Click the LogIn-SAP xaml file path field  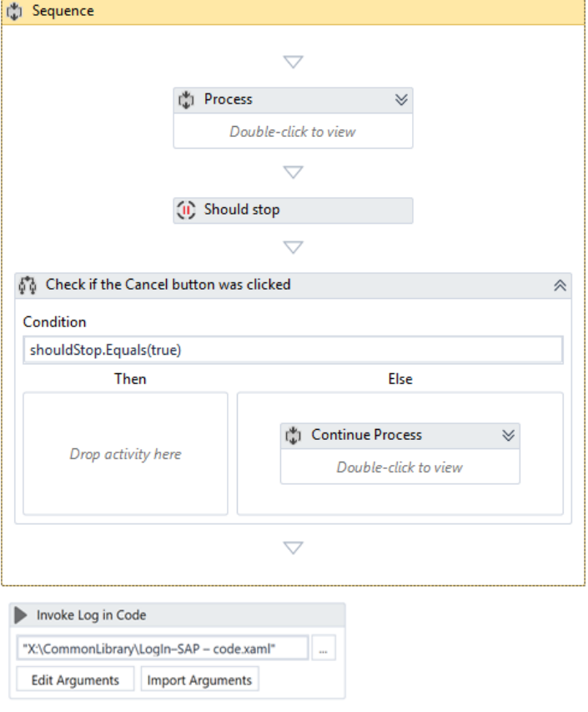pos(162,649)
